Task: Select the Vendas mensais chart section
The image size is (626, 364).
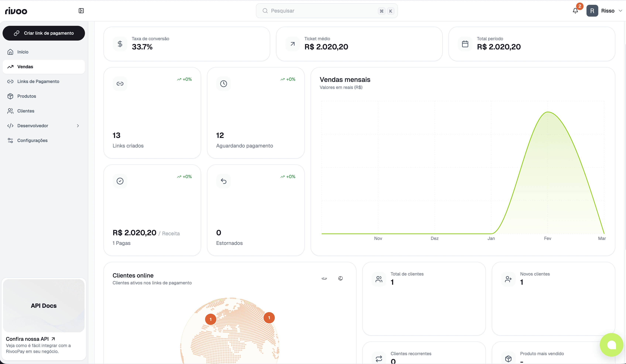Action: pyautogui.click(x=345, y=79)
